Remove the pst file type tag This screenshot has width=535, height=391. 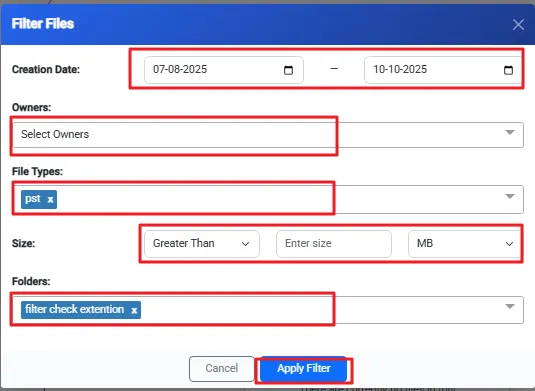pos(50,200)
